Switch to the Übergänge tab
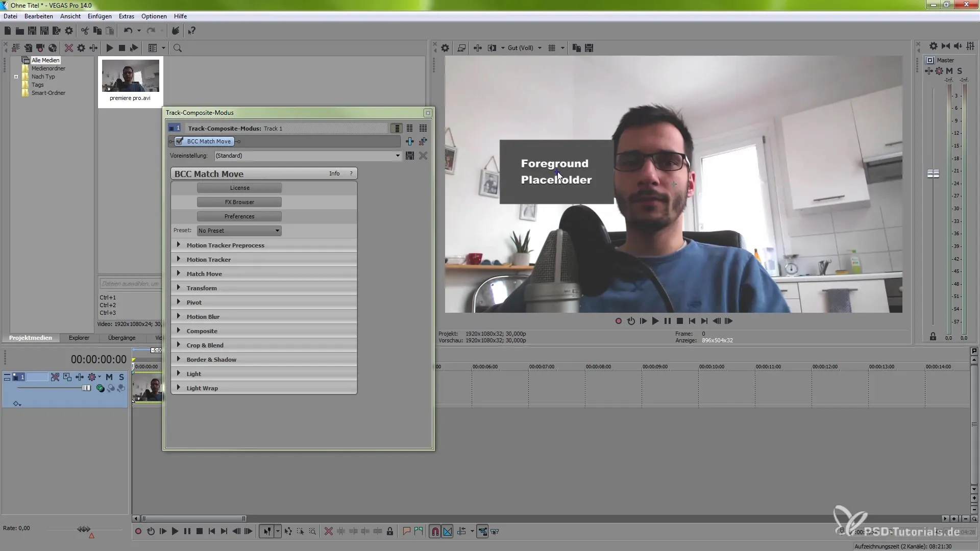Viewport: 980px width, 551px height. point(122,338)
